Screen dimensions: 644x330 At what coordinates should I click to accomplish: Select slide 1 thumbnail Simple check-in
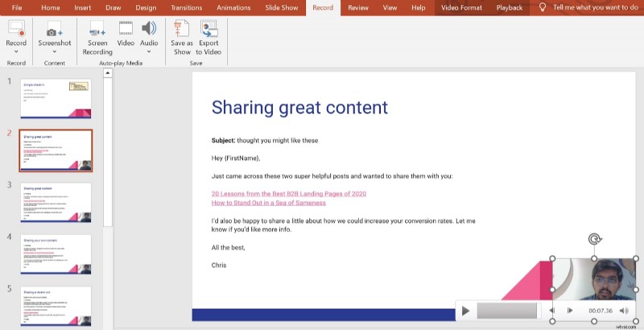pyautogui.click(x=56, y=98)
